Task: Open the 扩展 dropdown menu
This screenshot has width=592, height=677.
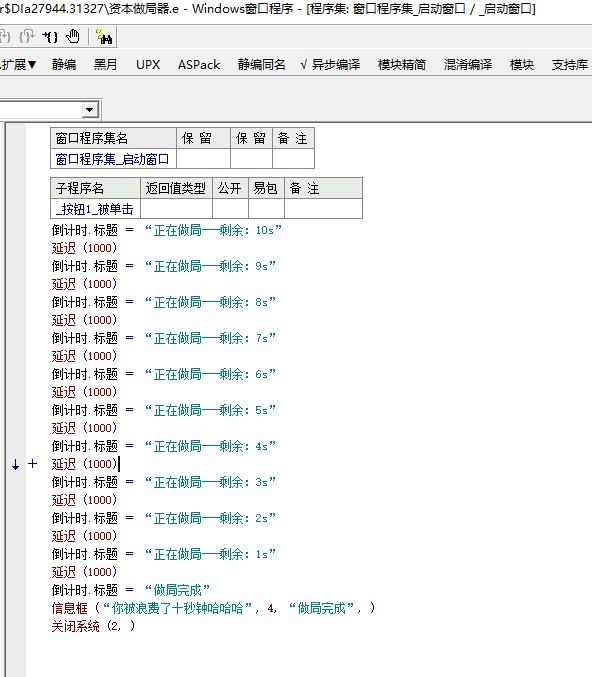Action: pyautogui.click(x=18, y=65)
